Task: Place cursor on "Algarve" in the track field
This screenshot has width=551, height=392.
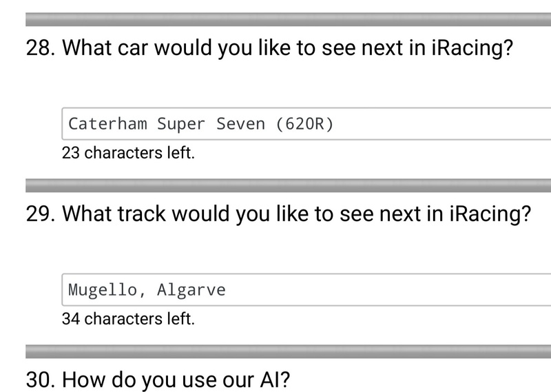Action: click(x=191, y=290)
